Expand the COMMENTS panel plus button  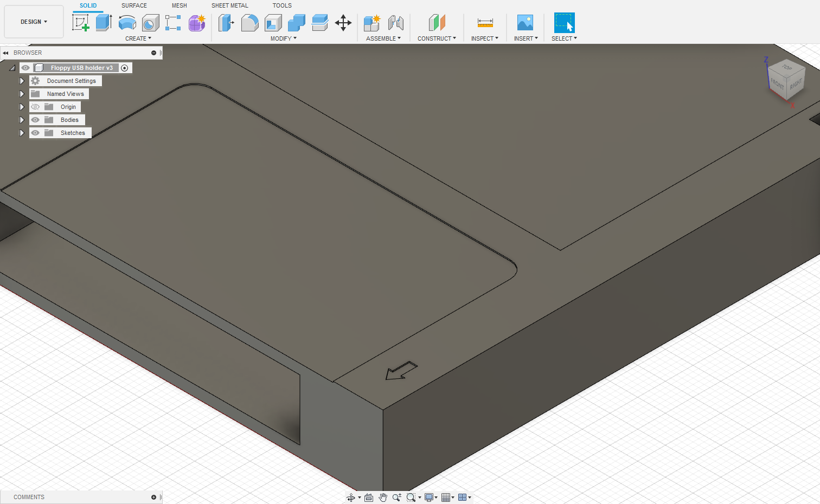[x=153, y=497]
